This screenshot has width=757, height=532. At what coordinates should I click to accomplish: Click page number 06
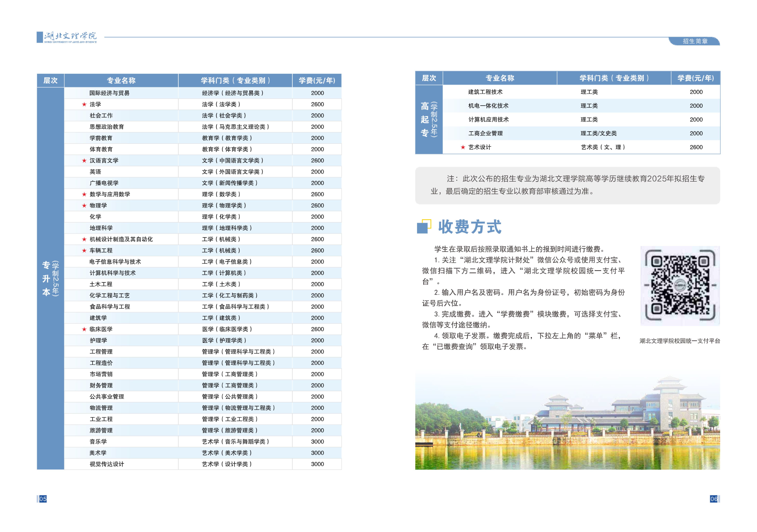[x=714, y=499]
